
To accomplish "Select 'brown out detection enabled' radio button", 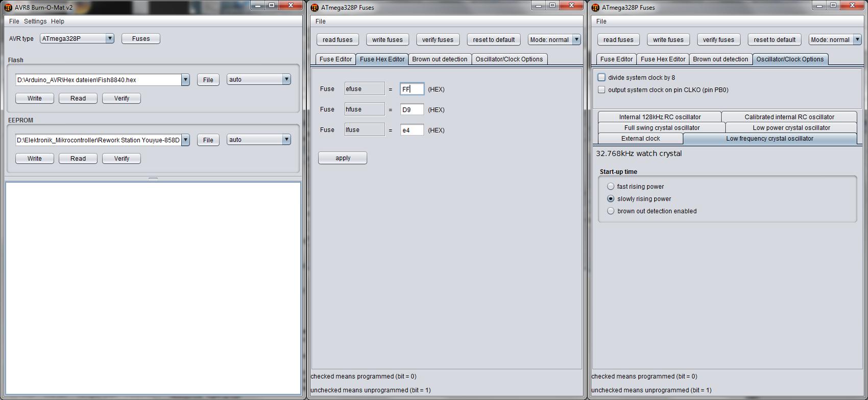I will 611,211.
